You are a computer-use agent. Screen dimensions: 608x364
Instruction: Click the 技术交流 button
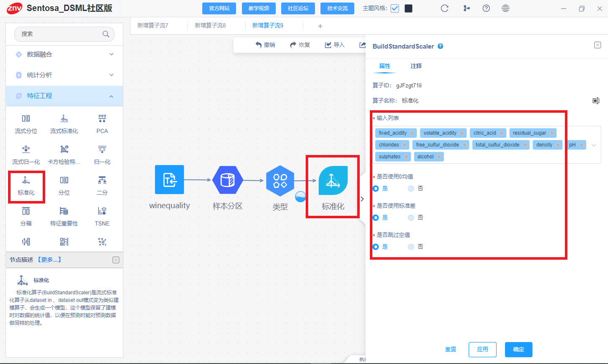pyautogui.click(x=337, y=8)
